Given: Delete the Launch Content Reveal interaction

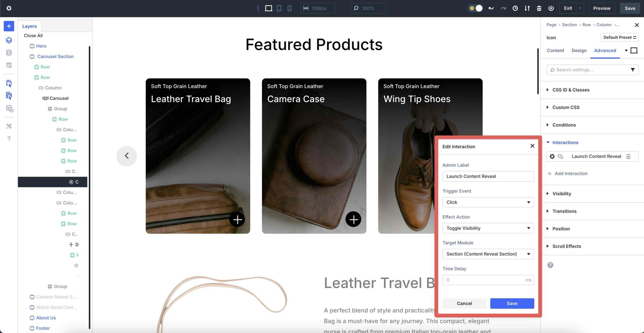Looking at the screenshot, I should coord(628,156).
